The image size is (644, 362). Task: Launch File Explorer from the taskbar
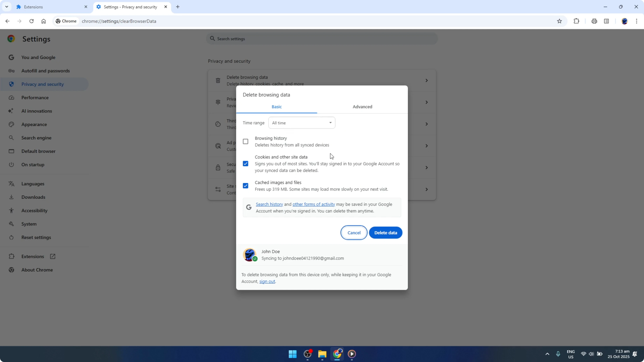tap(322, 354)
